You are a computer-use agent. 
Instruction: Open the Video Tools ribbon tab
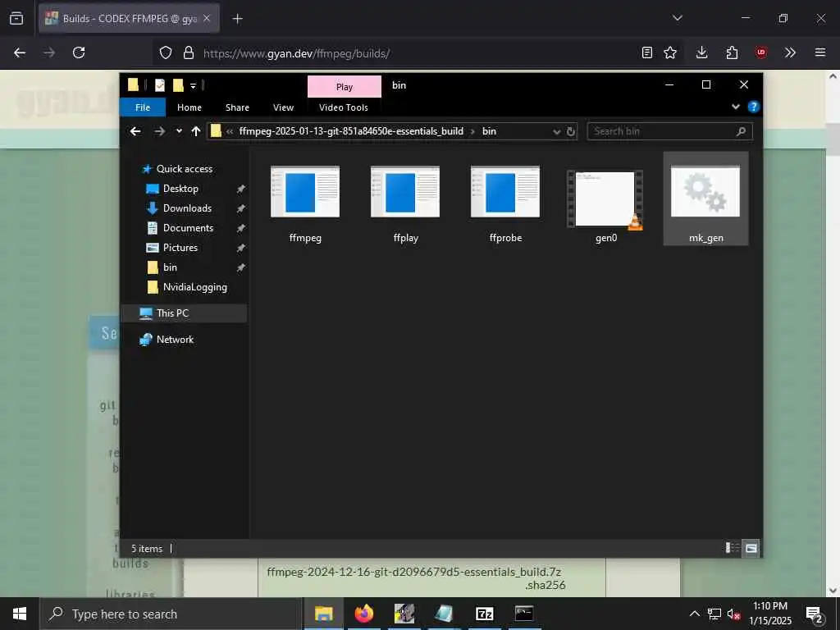[x=344, y=107]
